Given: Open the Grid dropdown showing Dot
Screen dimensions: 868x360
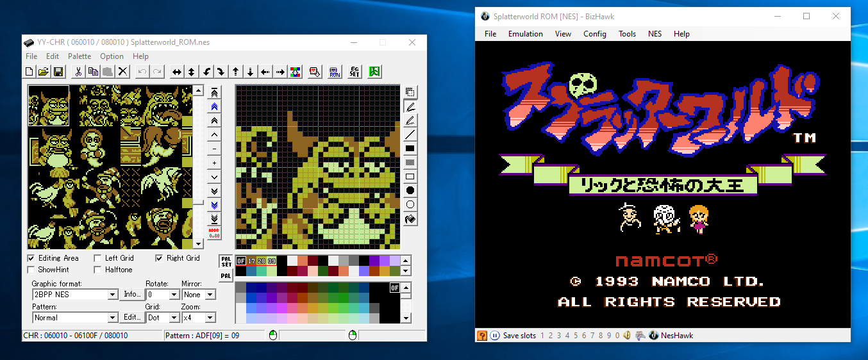Looking at the screenshot, I should point(174,318).
